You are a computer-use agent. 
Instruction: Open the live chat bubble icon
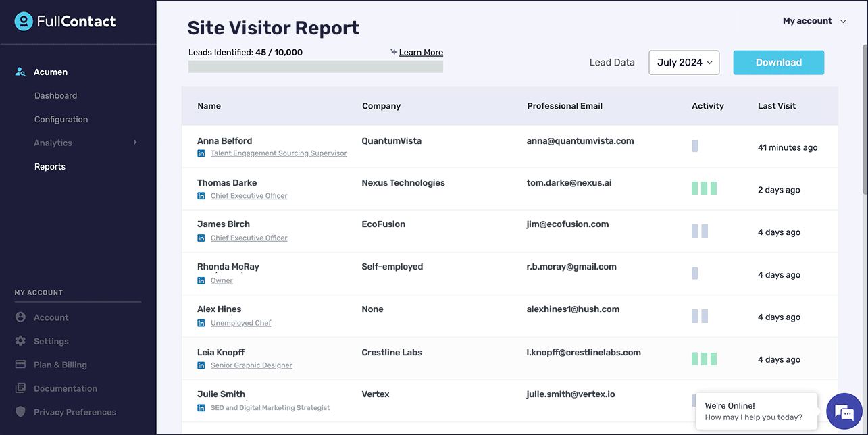(x=844, y=411)
